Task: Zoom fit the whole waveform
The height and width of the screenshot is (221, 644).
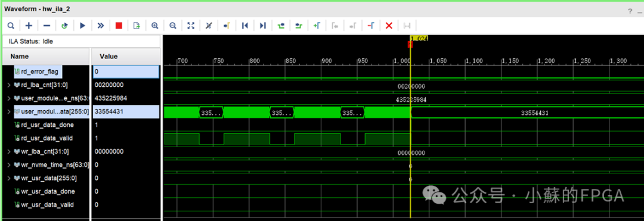Action: coord(191,26)
